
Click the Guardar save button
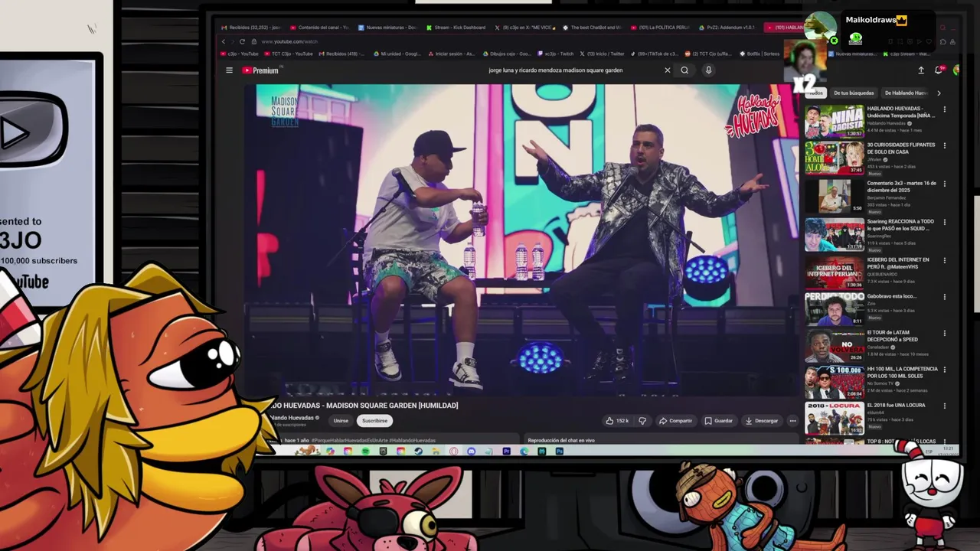(719, 421)
